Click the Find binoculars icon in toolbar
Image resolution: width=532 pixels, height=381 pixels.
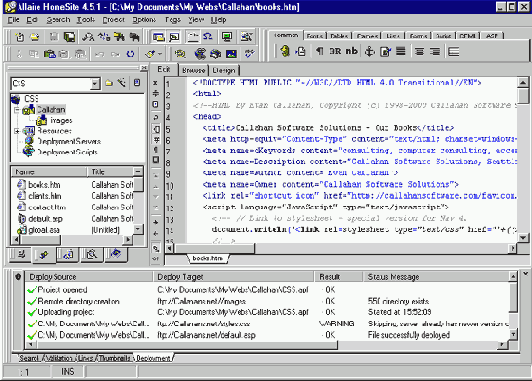tap(88, 37)
